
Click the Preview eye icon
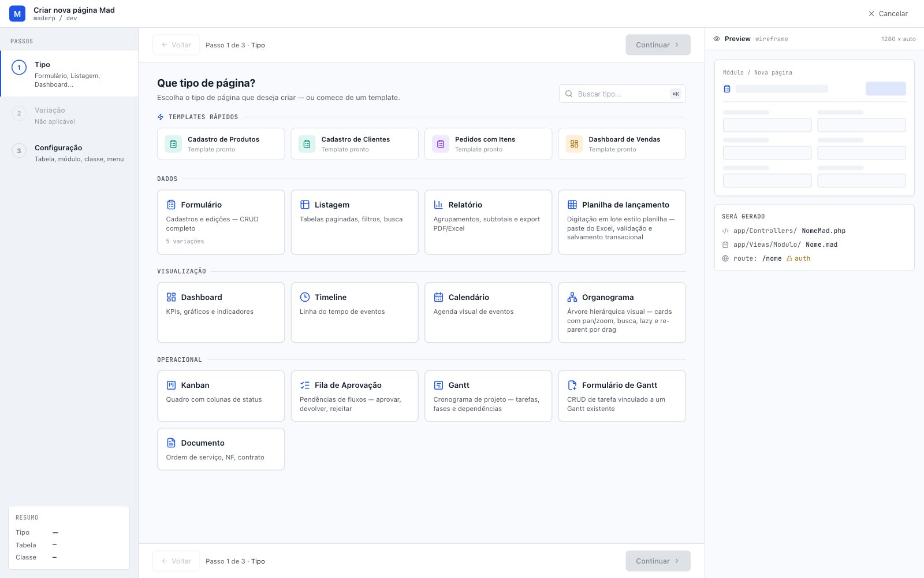coord(717,39)
